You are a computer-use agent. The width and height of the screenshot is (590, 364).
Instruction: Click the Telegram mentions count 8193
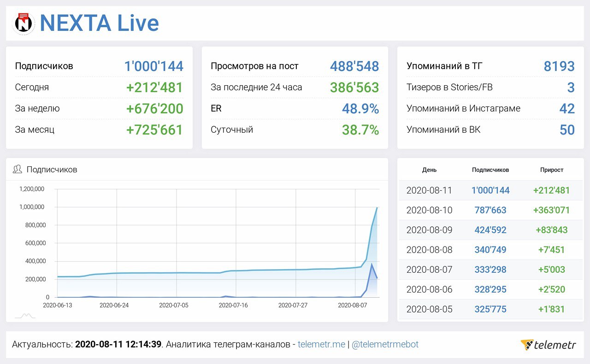(x=559, y=66)
